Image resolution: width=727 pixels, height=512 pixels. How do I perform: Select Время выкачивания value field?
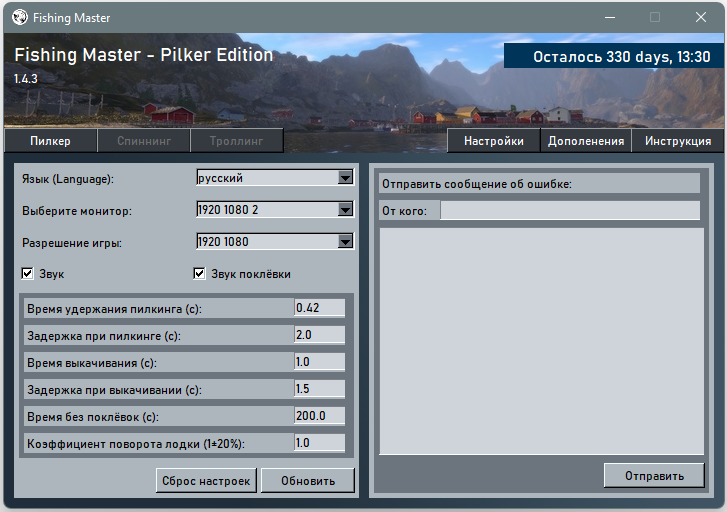(319, 362)
